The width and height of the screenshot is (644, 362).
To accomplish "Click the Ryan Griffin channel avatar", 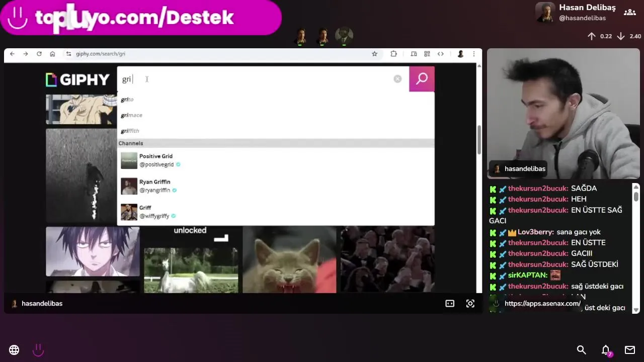I will pos(129,186).
